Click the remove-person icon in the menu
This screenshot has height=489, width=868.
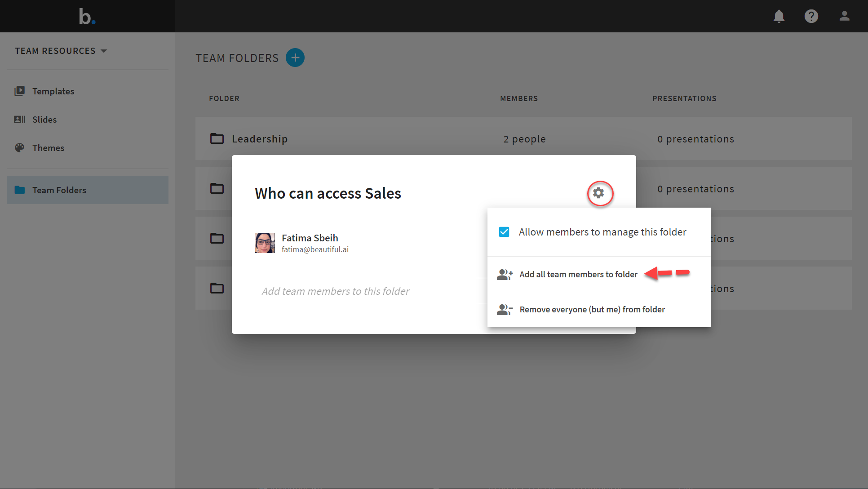coord(505,309)
